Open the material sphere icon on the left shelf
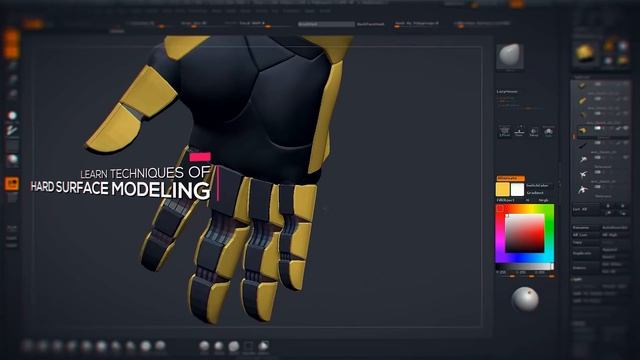The width and height of the screenshot is (640, 360). (12, 160)
